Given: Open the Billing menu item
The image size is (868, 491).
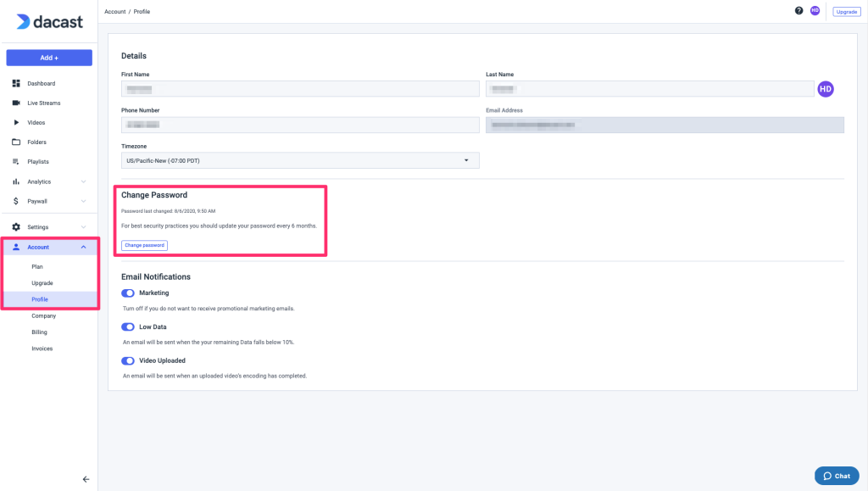Looking at the screenshot, I should (40, 332).
